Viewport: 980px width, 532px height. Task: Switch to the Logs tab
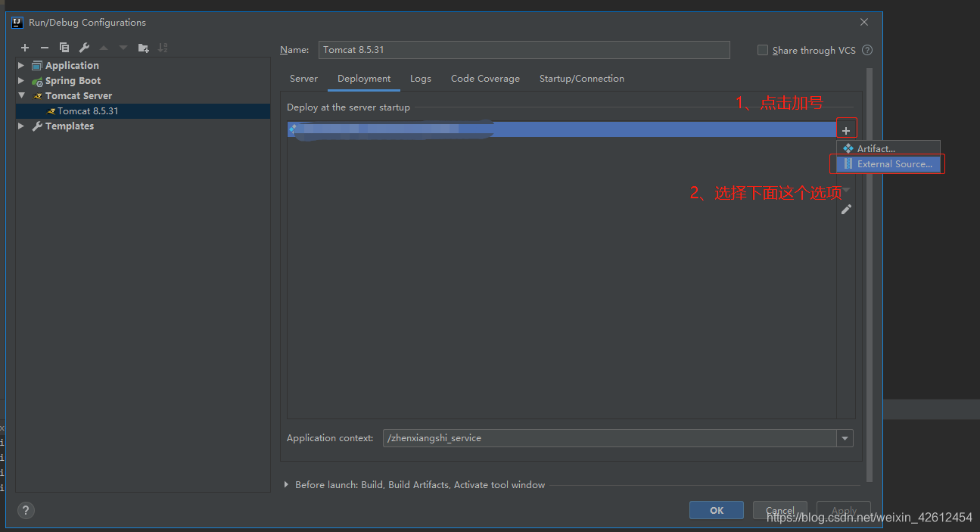tap(421, 79)
